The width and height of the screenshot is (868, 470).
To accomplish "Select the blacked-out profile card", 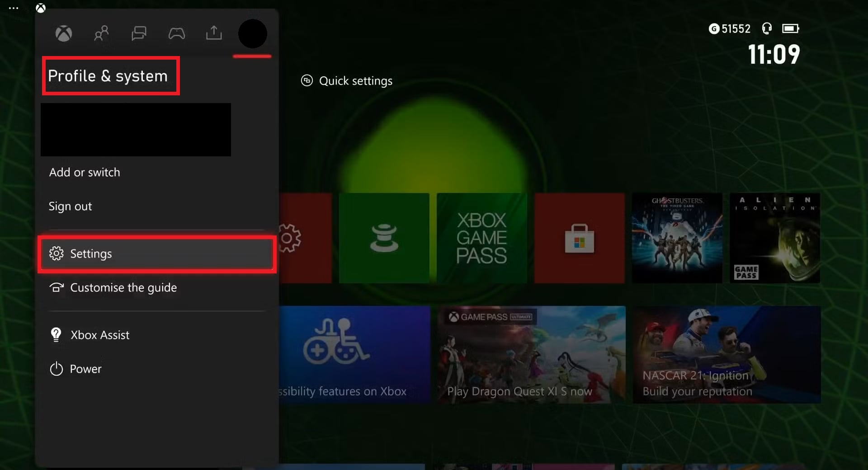I will point(136,130).
